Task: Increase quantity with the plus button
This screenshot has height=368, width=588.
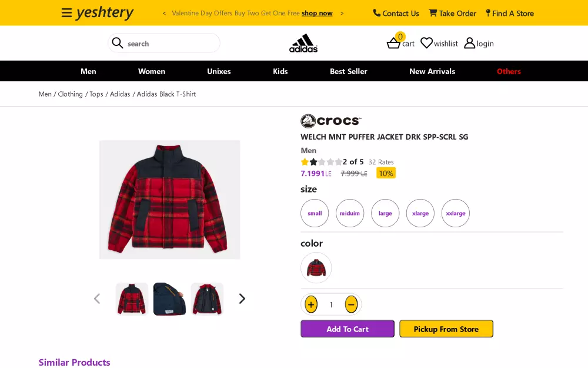Action: 311,304
